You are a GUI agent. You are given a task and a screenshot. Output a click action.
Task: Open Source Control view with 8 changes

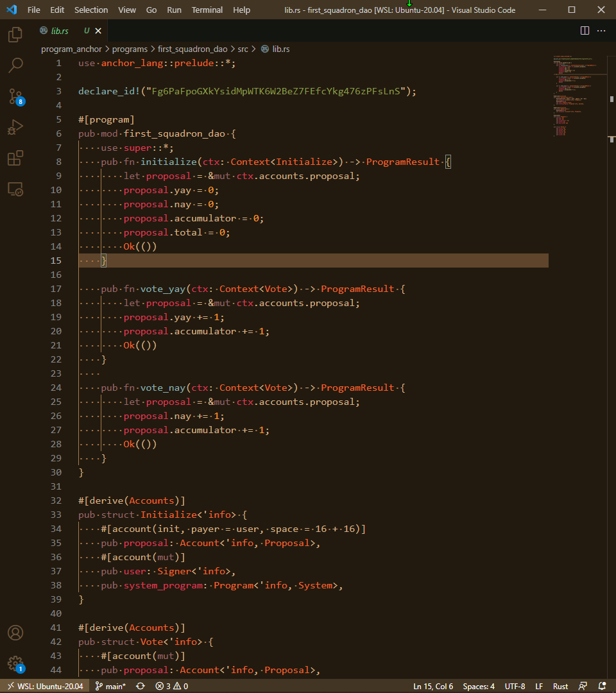[15, 96]
